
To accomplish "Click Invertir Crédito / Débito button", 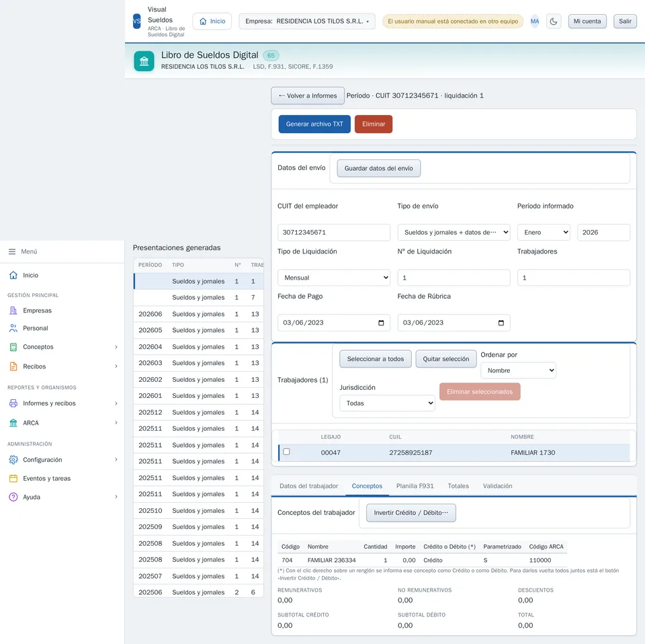I will tap(411, 513).
